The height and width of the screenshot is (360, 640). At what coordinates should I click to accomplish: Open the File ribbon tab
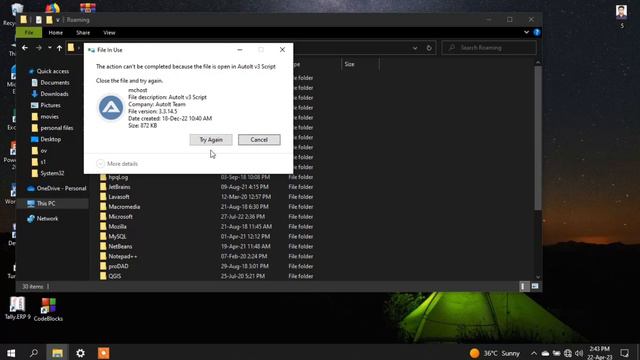click(29, 33)
